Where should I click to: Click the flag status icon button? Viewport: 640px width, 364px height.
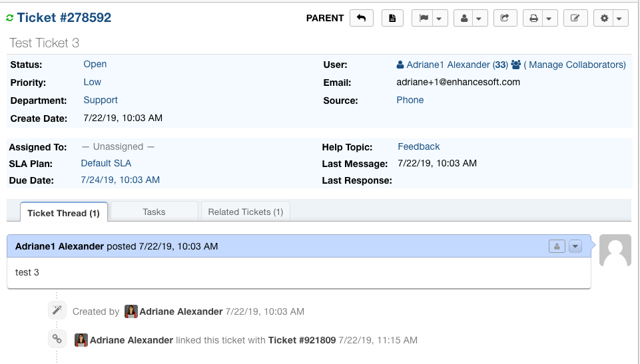(x=424, y=18)
